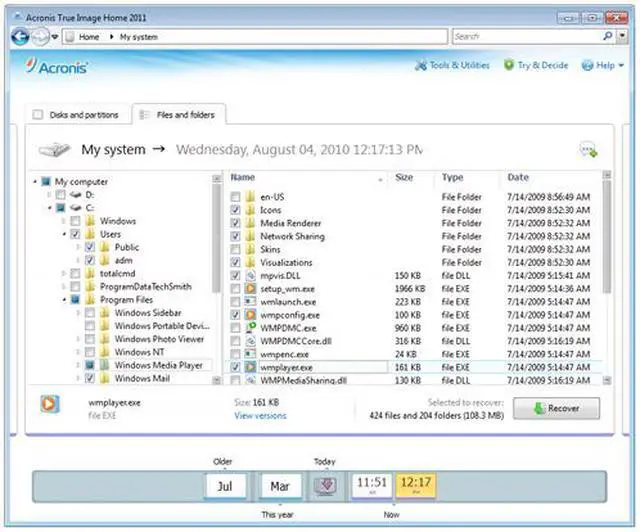The image size is (640, 532).
Task: Click the Visualizations folder icon
Action: tap(250, 262)
